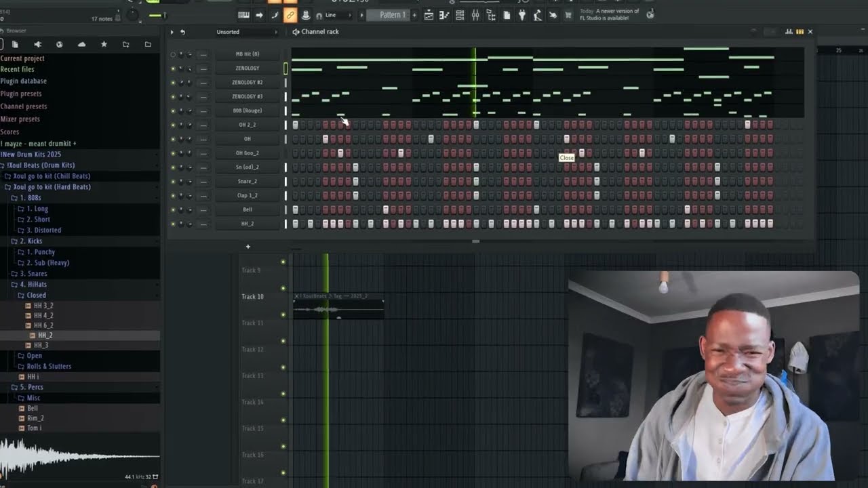Open the Piano roll icon
The width and height of the screenshot is (868, 488).
click(x=444, y=15)
